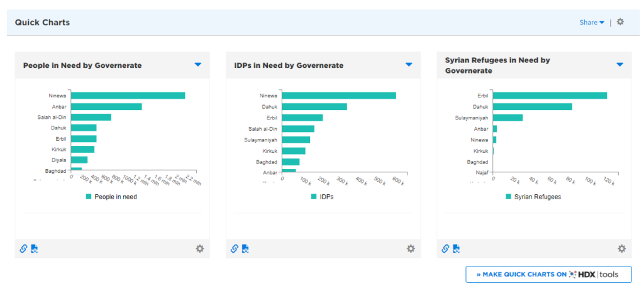The image size is (644, 286).
Task: Toggle the Syrian Refugees legend series
Action: point(533,197)
